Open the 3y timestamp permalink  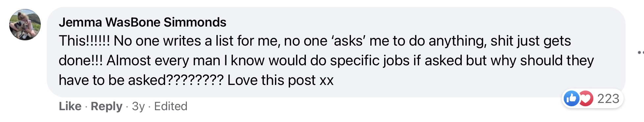[138, 106]
